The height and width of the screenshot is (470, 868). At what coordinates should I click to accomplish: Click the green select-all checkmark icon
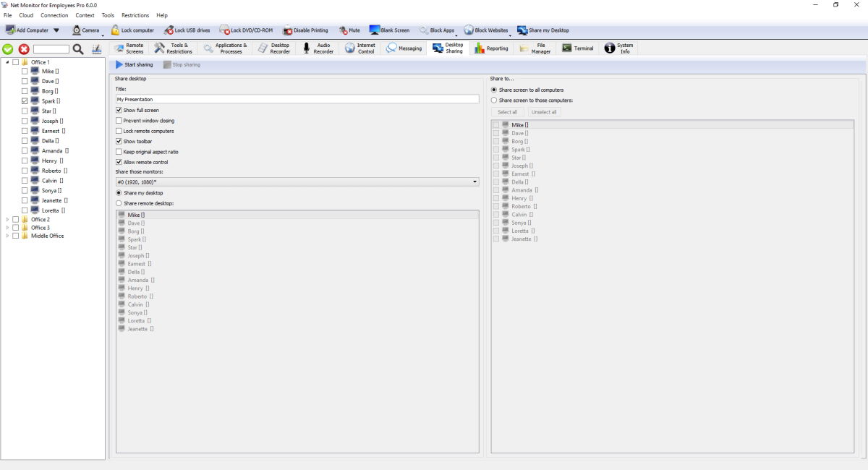click(x=8, y=49)
